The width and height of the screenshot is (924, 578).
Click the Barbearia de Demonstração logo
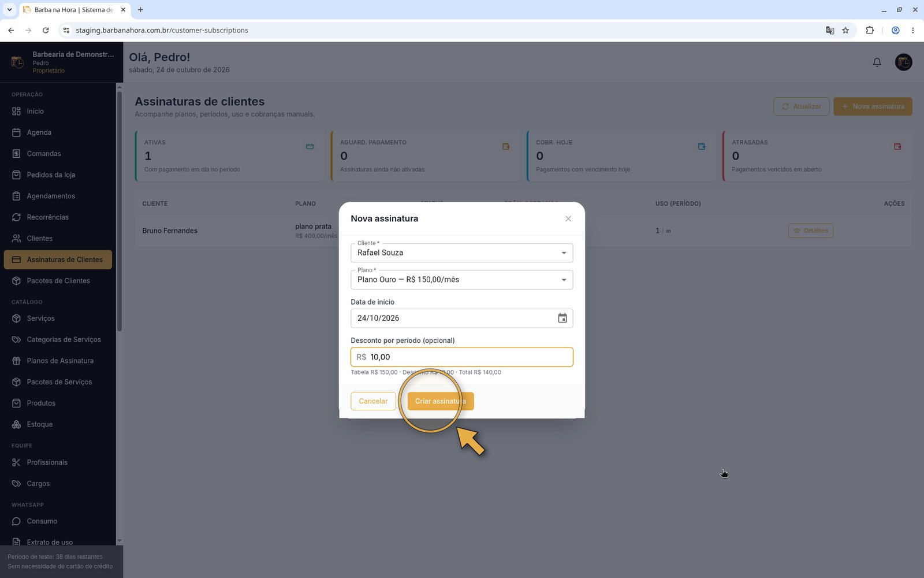point(17,62)
